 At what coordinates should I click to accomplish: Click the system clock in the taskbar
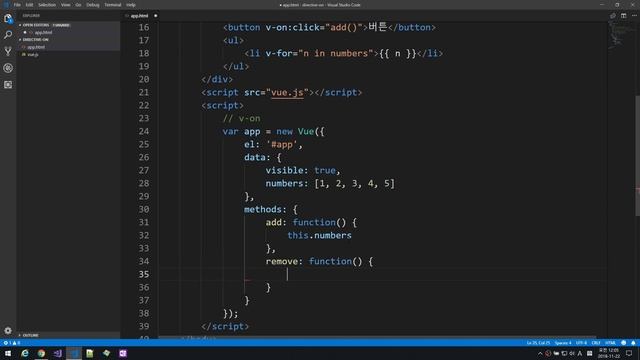(609, 353)
